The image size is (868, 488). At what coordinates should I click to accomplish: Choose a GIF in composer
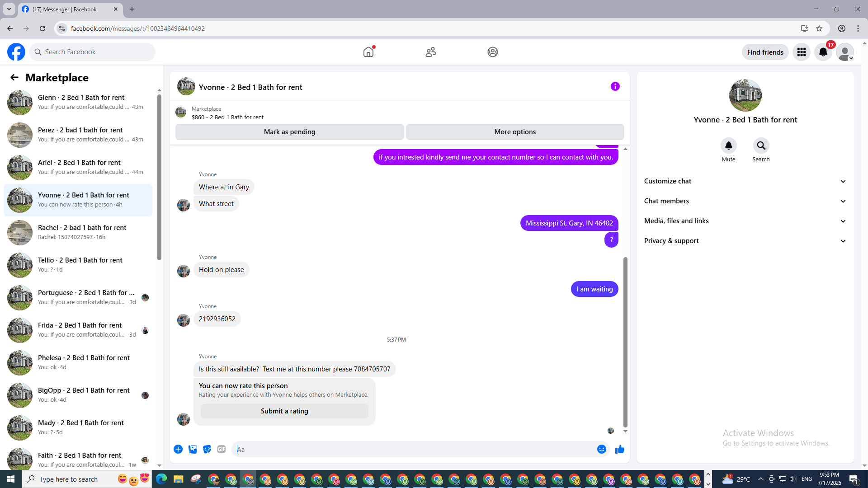click(222, 449)
